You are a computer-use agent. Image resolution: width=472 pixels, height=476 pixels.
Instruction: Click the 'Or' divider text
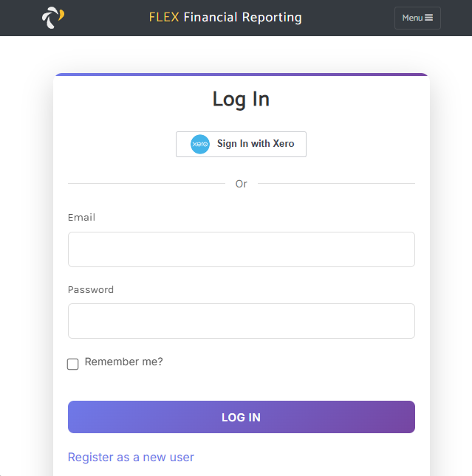[x=242, y=184]
